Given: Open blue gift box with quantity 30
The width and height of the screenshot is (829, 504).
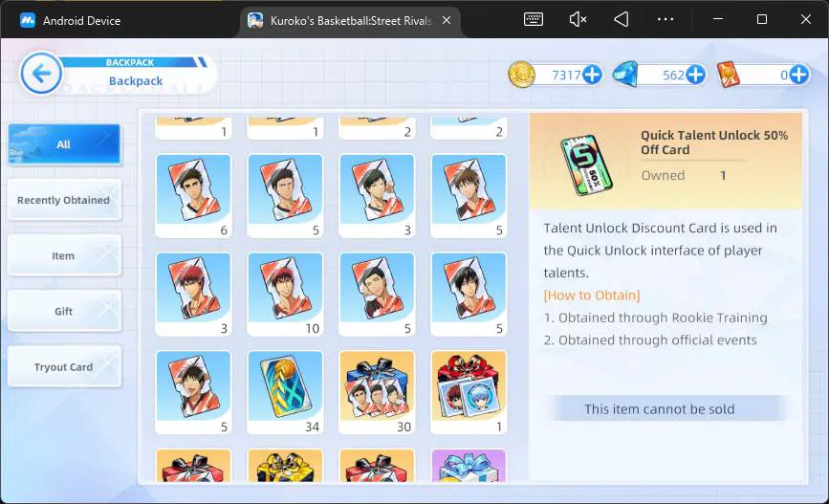Looking at the screenshot, I should [377, 392].
